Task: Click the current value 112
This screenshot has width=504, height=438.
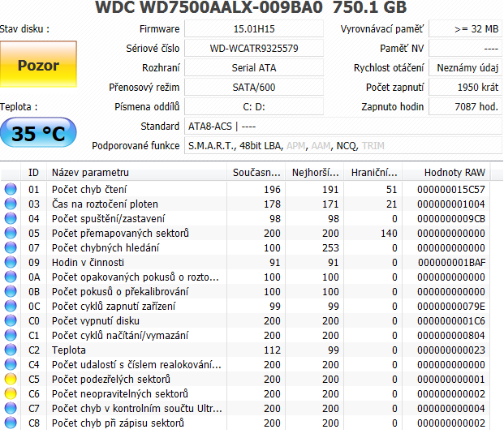Action: (272, 350)
